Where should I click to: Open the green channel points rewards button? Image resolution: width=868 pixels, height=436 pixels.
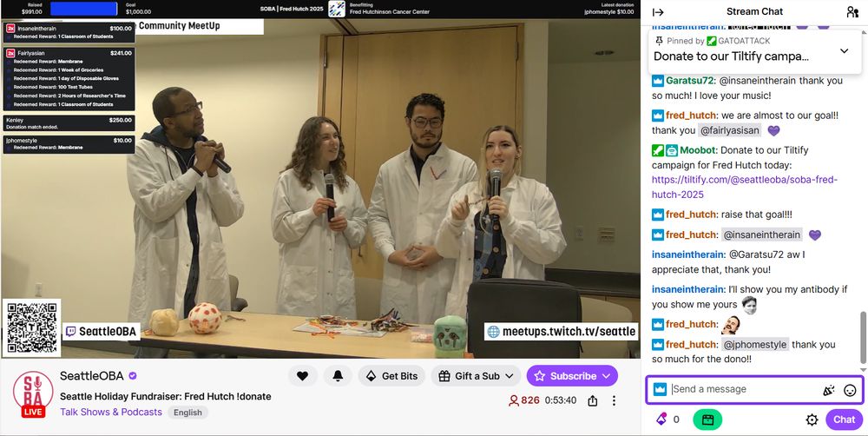click(x=707, y=419)
